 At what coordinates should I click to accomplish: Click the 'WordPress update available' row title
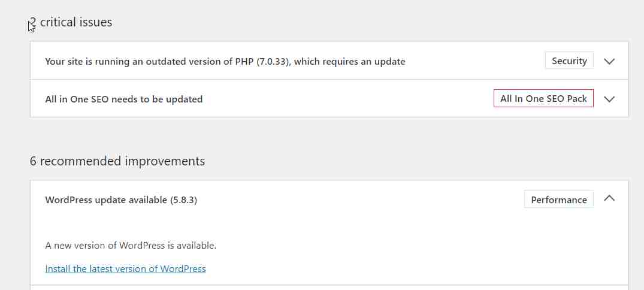pyautogui.click(x=106, y=200)
